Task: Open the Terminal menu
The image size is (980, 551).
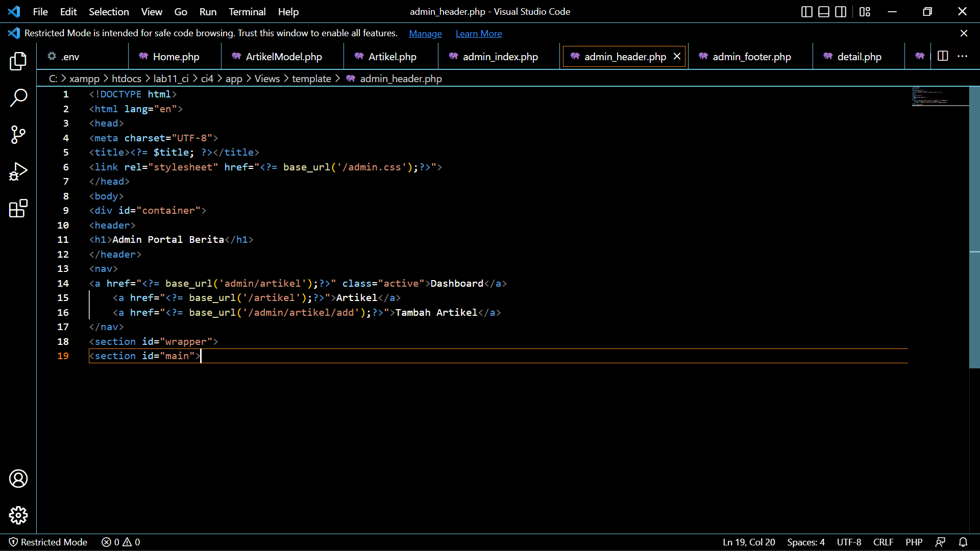Action: pos(247,12)
